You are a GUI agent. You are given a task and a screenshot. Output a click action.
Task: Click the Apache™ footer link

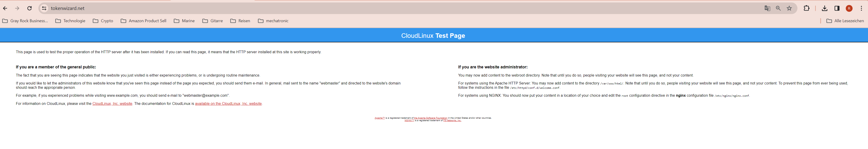[x=379, y=118]
